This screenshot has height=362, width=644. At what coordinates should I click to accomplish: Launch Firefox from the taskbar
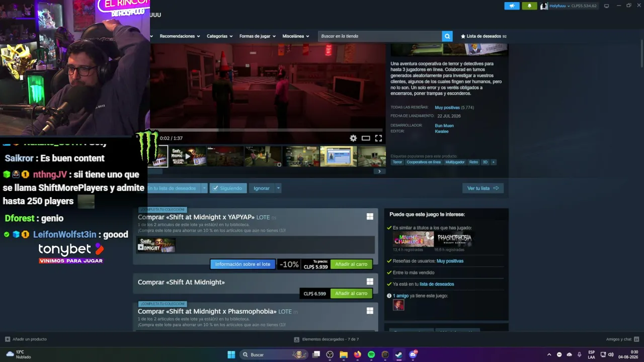[x=357, y=354]
